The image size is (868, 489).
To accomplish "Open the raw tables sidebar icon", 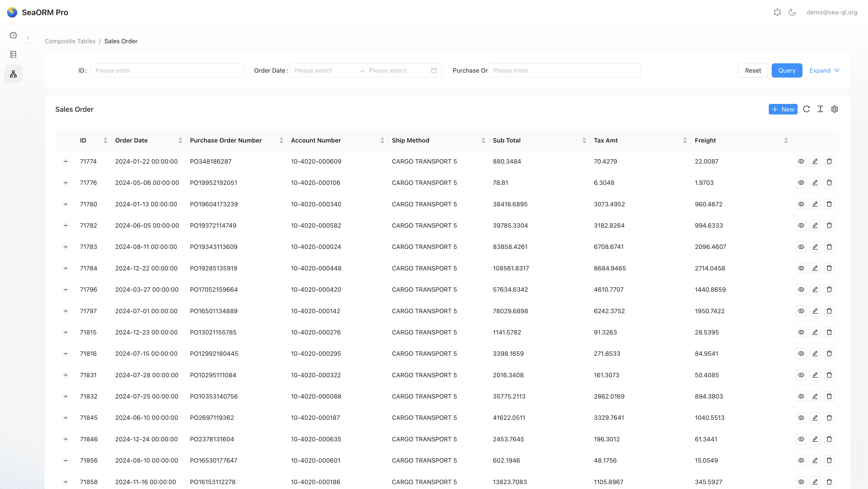I will click(x=13, y=54).
